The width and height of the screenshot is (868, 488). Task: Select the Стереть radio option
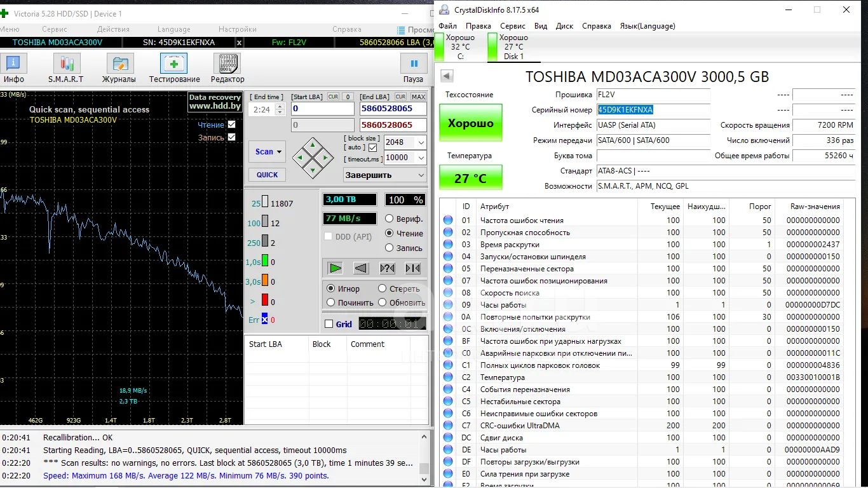tap(382, 288)
